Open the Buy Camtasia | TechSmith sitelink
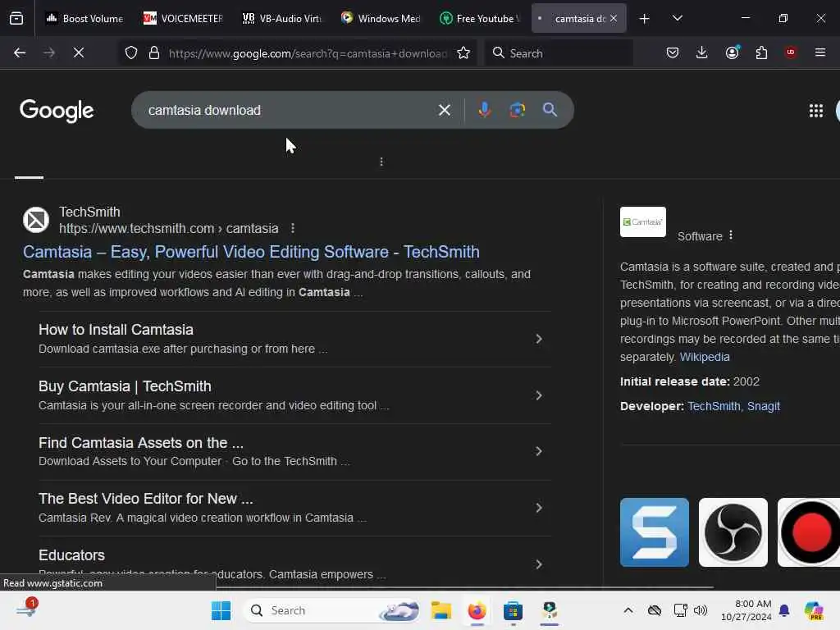This screenshot has width=840, height=630. [125, 386]
